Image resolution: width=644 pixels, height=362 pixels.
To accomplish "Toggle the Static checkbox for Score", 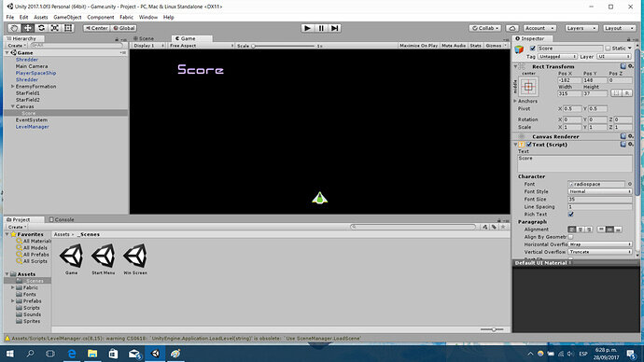I will (608, 48).
